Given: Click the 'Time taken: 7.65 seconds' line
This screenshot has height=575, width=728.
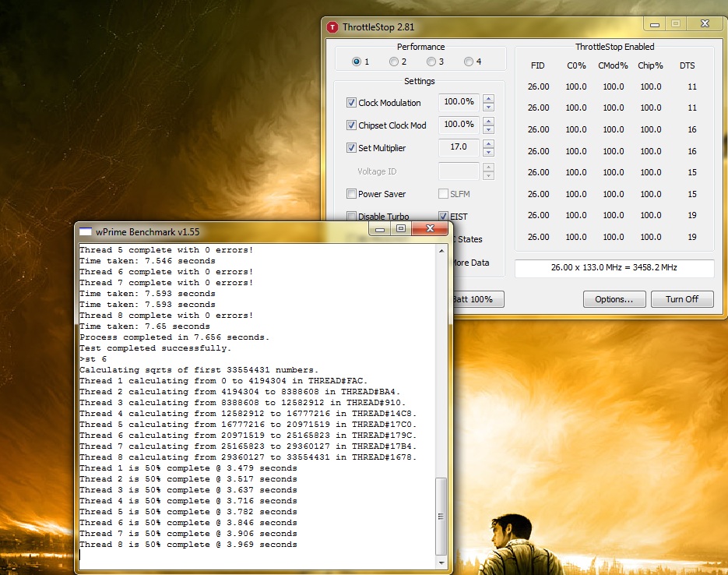Looking at the screenshot, I should tap(144, 326).
